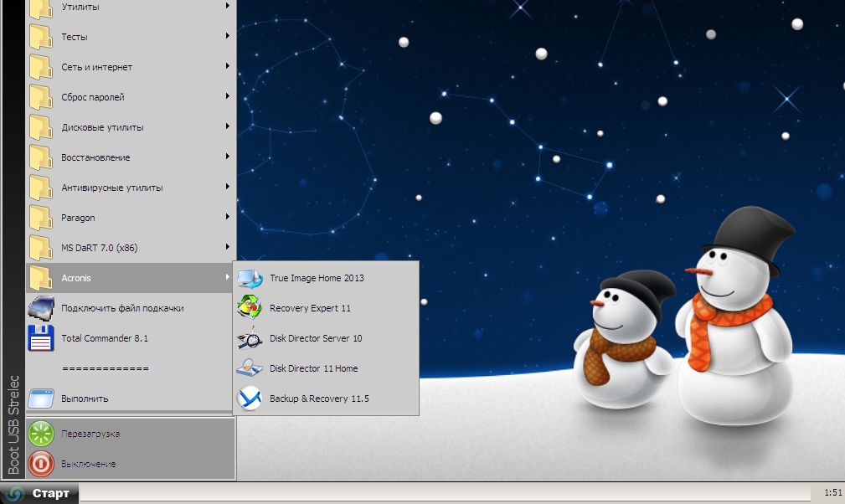Click the Disk Director 11 Home icon
The height and width of the screenshot is (504, 845).
[250, 368]
